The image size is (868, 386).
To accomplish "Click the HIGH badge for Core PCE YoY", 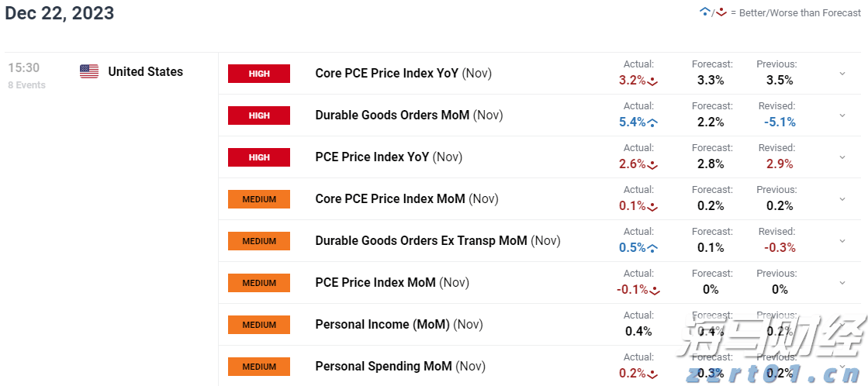I will tap(259, 74).
